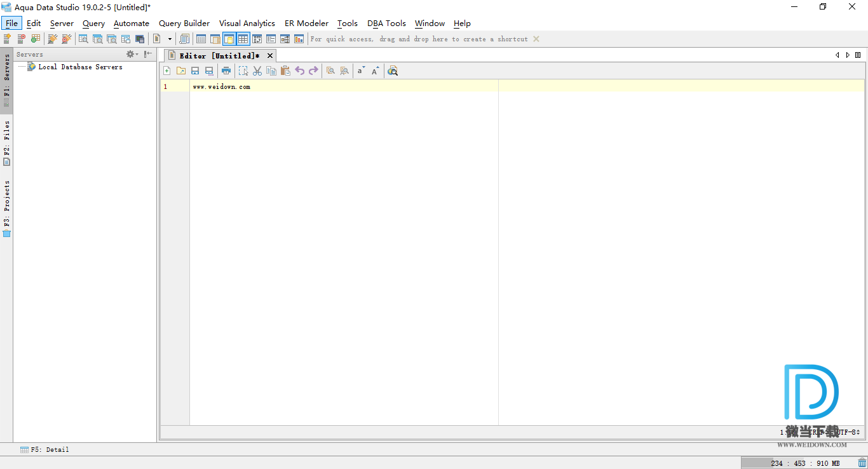Click the Find and Replace icon
Viewport: 868px width, 469px height.
[344, 71]
